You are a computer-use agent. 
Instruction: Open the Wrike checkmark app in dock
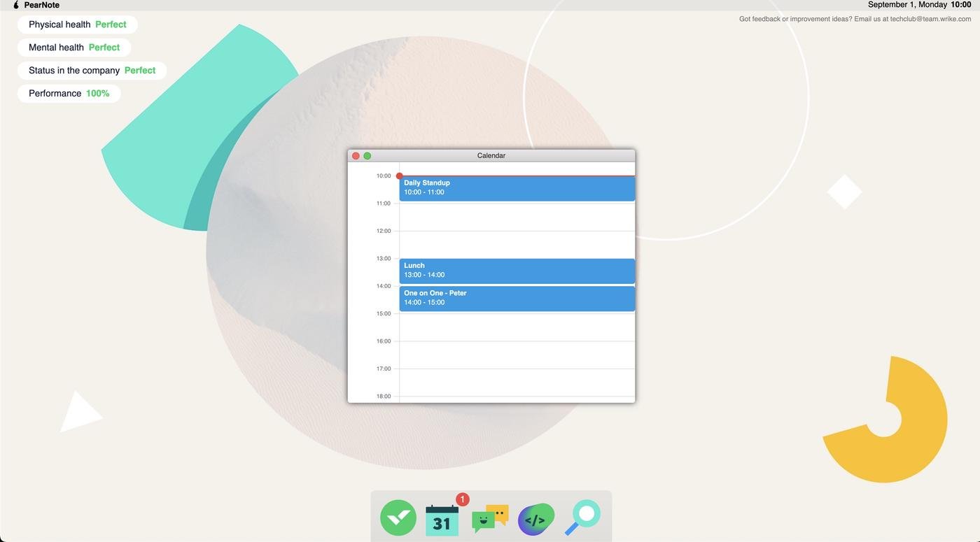point(398,518)
